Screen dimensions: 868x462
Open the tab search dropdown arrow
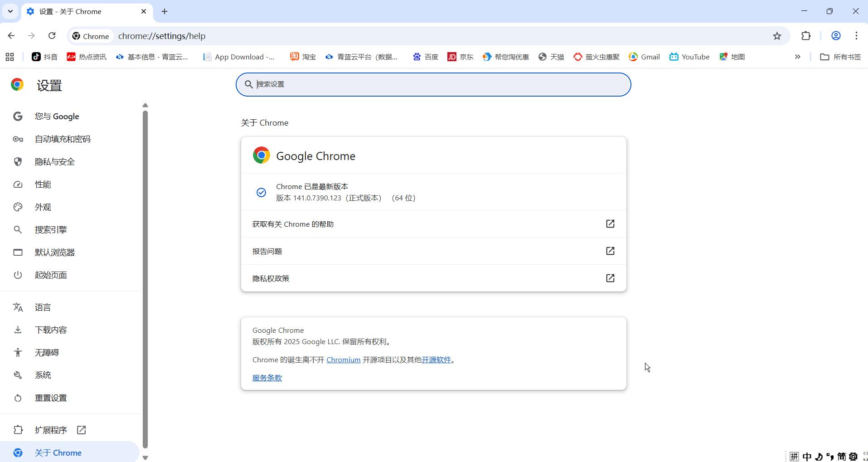point(10,11)
